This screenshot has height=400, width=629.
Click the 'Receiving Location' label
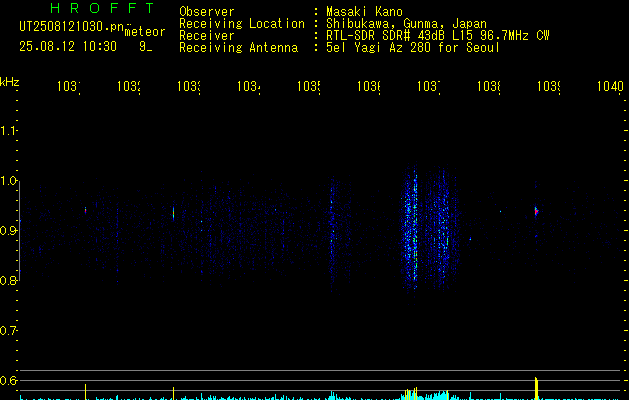click(x=242, y=24)
